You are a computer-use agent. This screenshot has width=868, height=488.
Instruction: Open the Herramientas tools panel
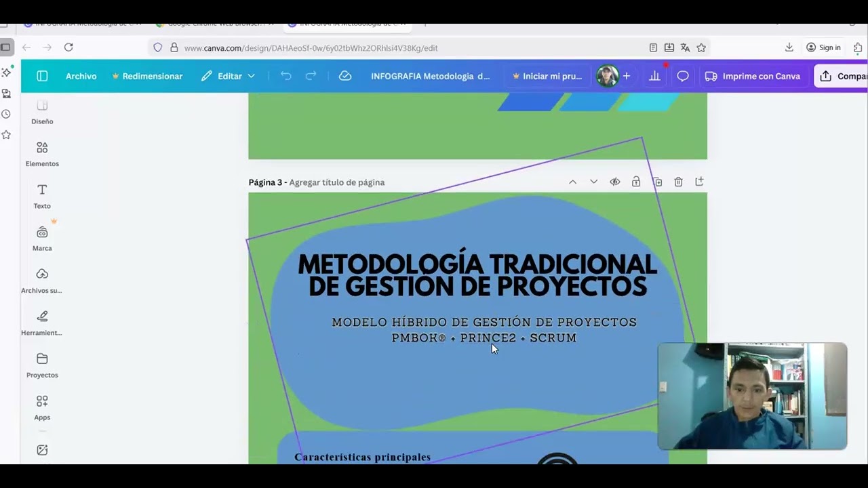[x=42, y=323]
